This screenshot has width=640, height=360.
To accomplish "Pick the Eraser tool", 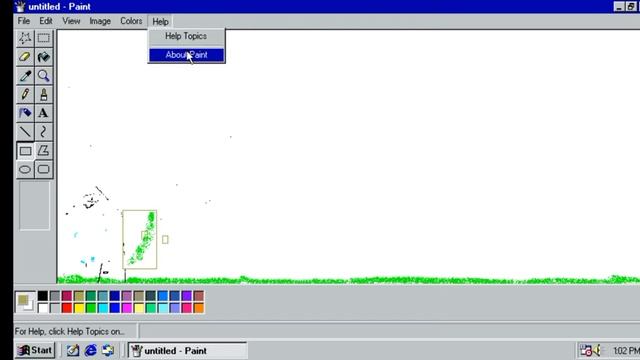I will (25, 57).
